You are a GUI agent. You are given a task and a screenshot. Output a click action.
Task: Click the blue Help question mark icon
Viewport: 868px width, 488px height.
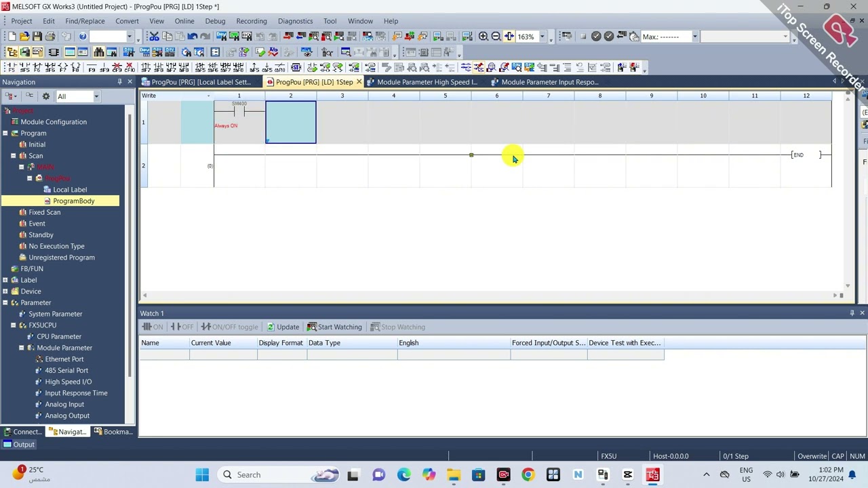[x=83, y=37]
